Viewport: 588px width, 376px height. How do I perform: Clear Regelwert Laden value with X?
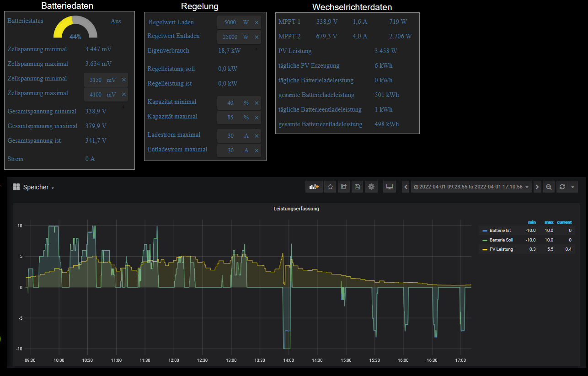257,22
